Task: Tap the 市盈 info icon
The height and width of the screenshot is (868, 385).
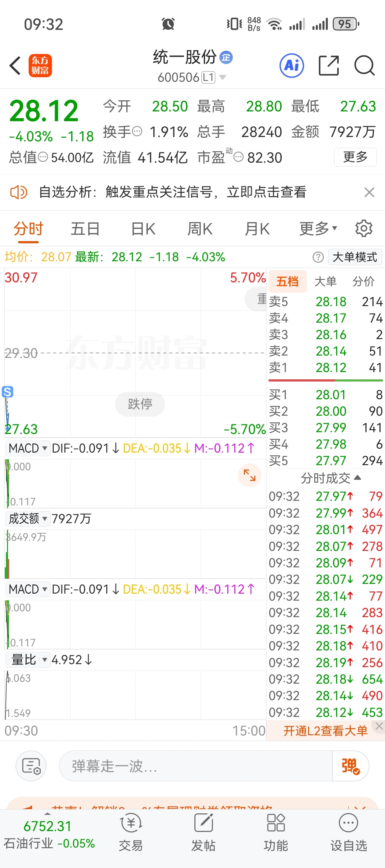Action: pyautogui.click(x=239, y=157)
